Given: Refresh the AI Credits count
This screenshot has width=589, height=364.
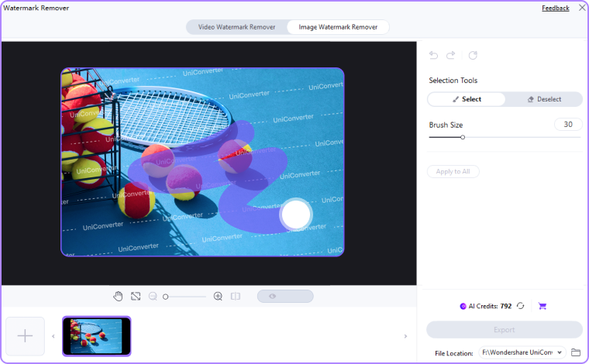Looking at the screenshot, I should point(520,306).
